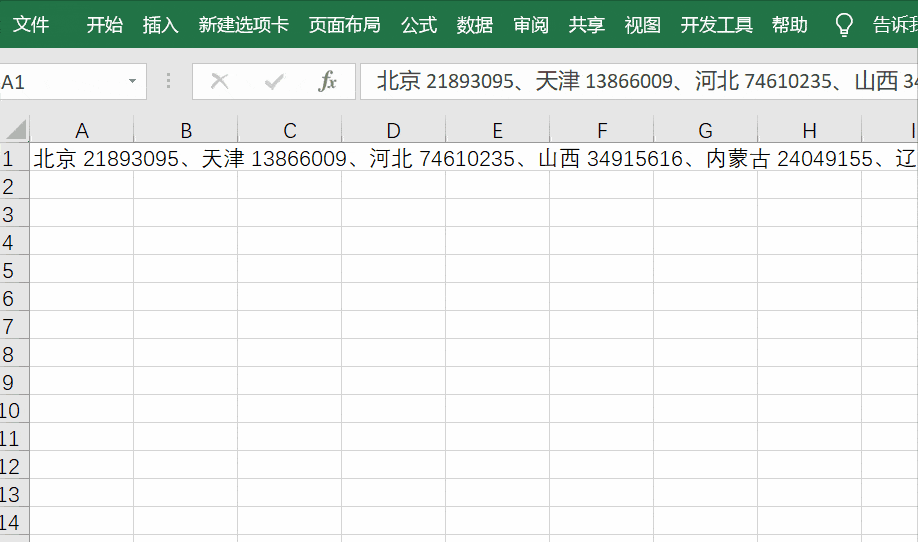The width and height of the screenshot is (918, 542).
Task: Select row 3 header
Action: [14, 214]
